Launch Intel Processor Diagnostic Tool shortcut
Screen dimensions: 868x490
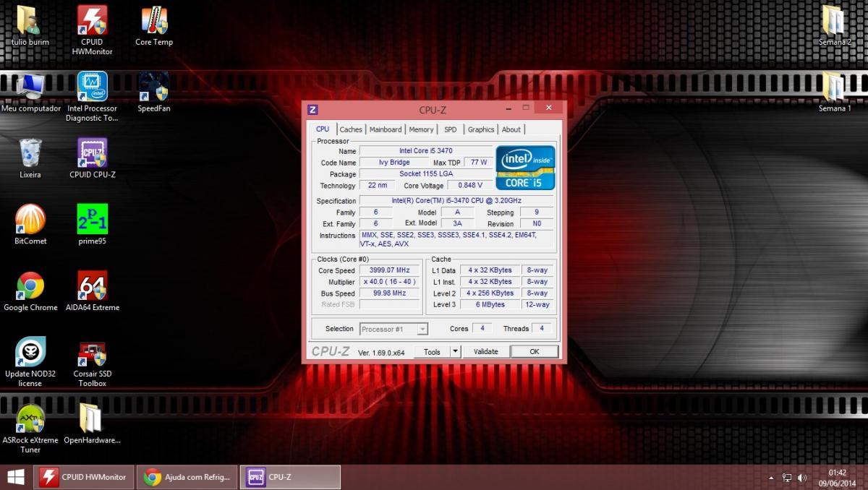click(x=93, y=96)
